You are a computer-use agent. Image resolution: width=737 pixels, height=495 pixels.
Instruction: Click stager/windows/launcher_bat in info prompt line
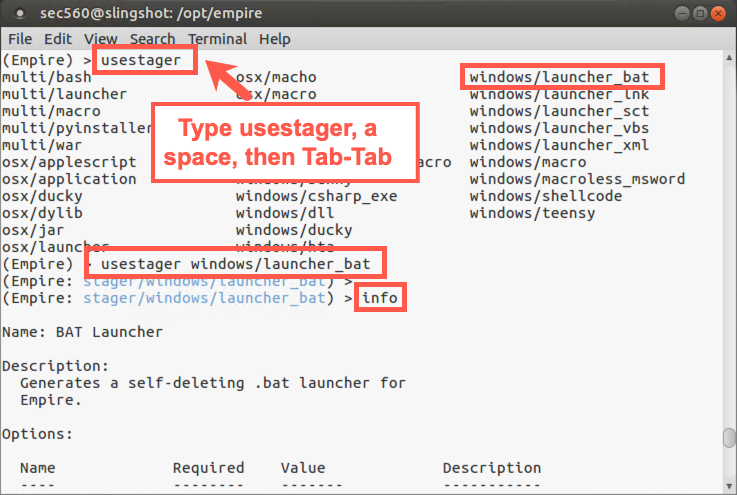[204, 298]
